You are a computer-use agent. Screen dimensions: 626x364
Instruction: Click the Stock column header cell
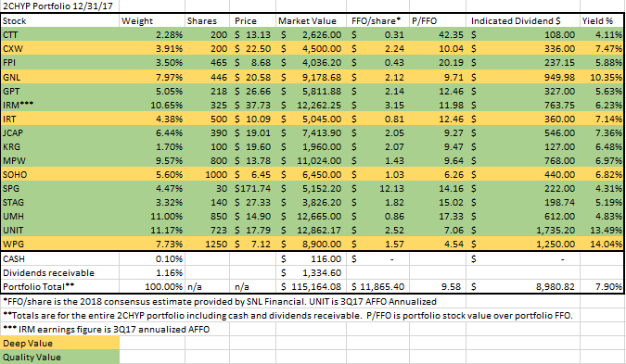click(x=60, y=20)
